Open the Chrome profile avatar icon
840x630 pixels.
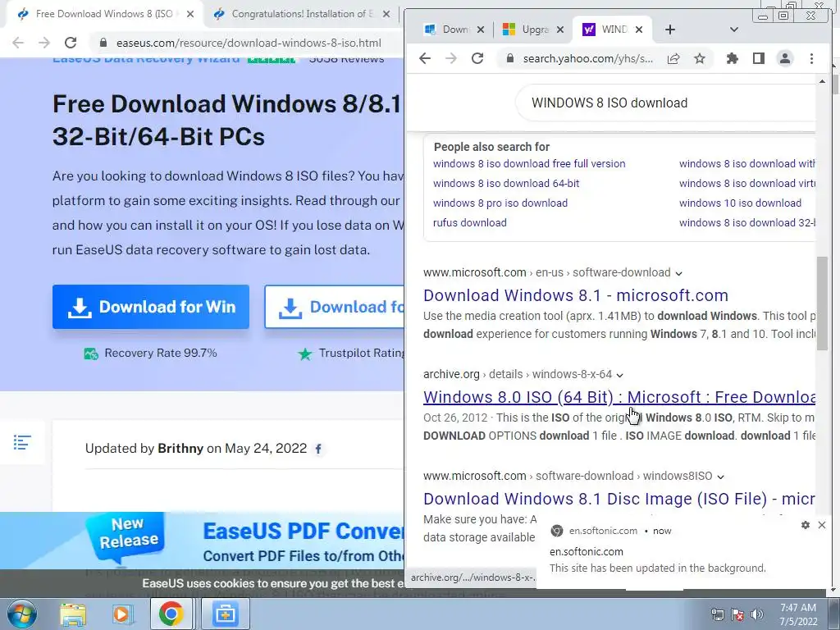pos(785,58)
